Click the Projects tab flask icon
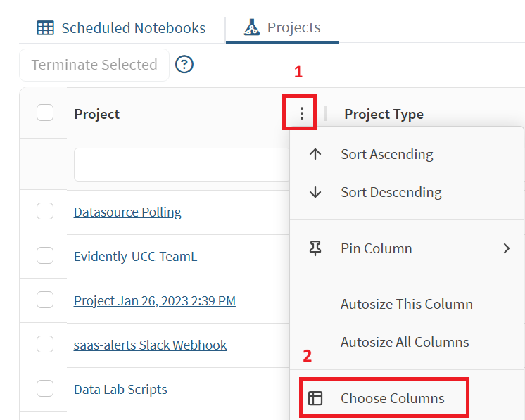This screenshot has height=420, width=525. tap(251, 28)
